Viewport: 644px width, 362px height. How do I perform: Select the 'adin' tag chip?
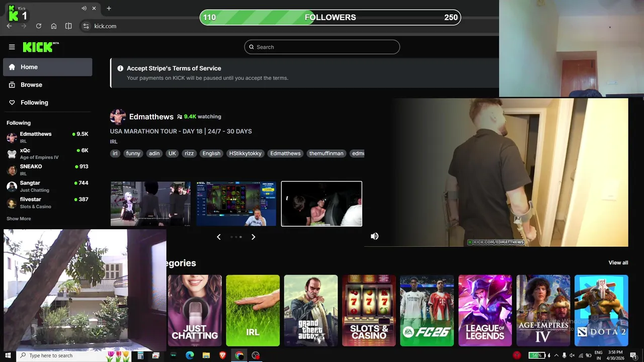pos(154,153)
